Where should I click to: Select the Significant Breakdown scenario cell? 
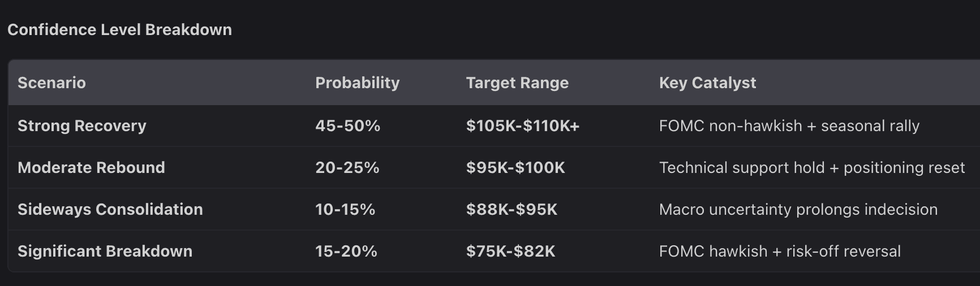105,252
